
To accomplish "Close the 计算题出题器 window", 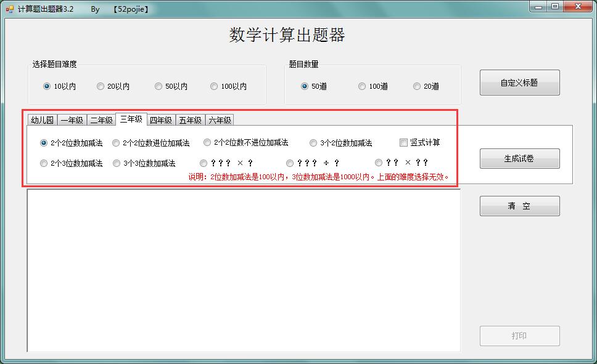I will 578,6.
